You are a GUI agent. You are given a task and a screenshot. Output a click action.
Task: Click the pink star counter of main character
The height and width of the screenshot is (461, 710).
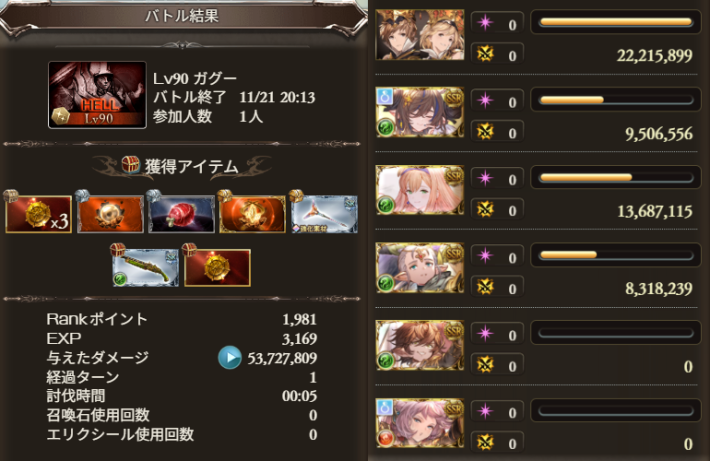(x=497, y=23)
